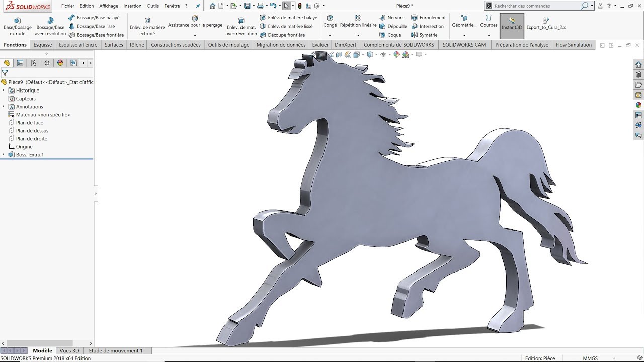Switch to the Surfaces tab
Image resolution: width=644 pixels, height=362 pixels.
point(114,45)
